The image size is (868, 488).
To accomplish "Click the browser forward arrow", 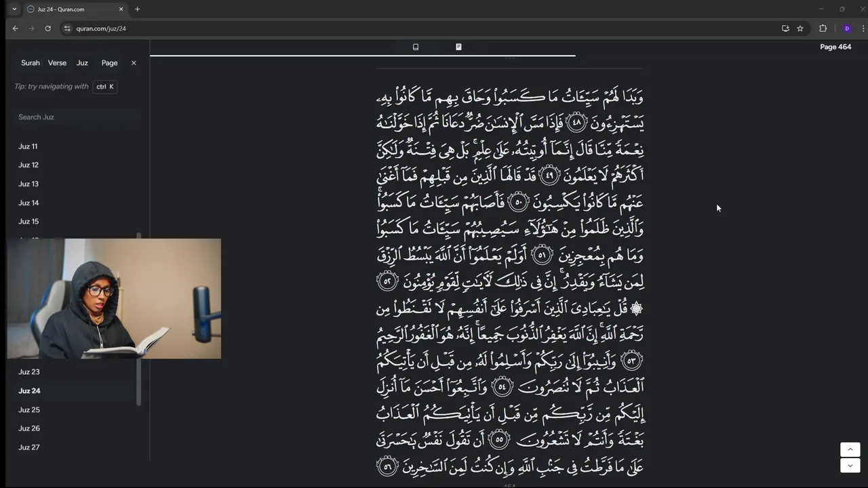I will coord(31,28).
